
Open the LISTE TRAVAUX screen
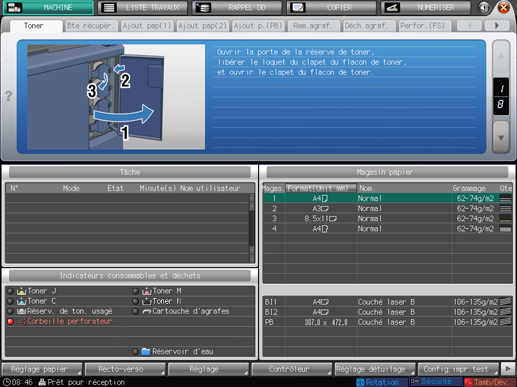point(143,7)
